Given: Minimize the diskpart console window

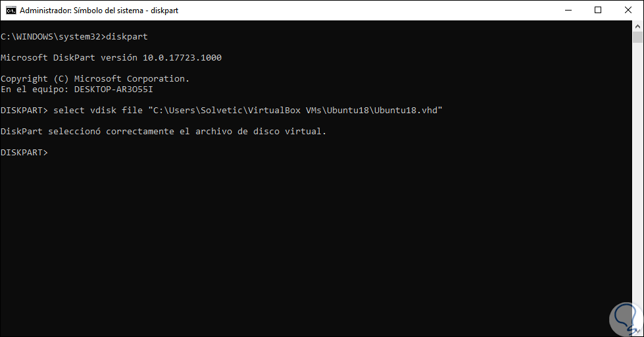Looking at the screenshot, I should coord(568,11).
